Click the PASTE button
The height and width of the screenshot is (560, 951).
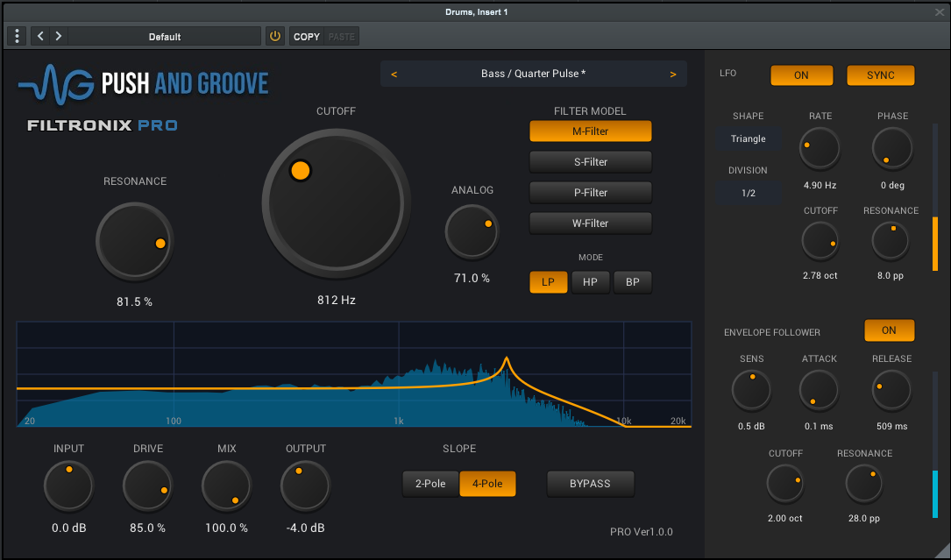click(x=342, y=37)
